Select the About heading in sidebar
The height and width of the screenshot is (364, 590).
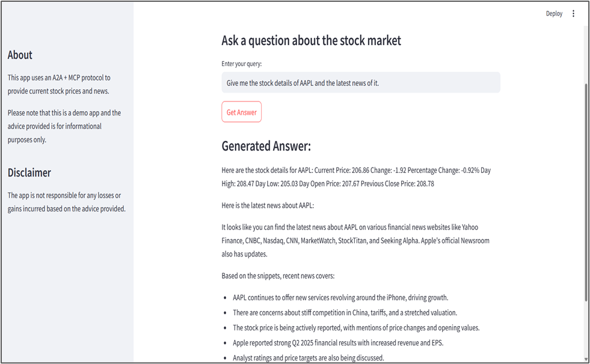point(20,55)
